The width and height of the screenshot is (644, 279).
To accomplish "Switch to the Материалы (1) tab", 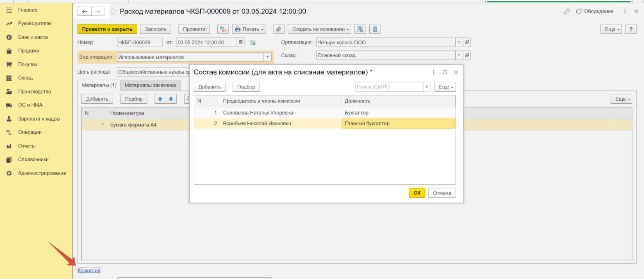I will [x=99, y=86].
